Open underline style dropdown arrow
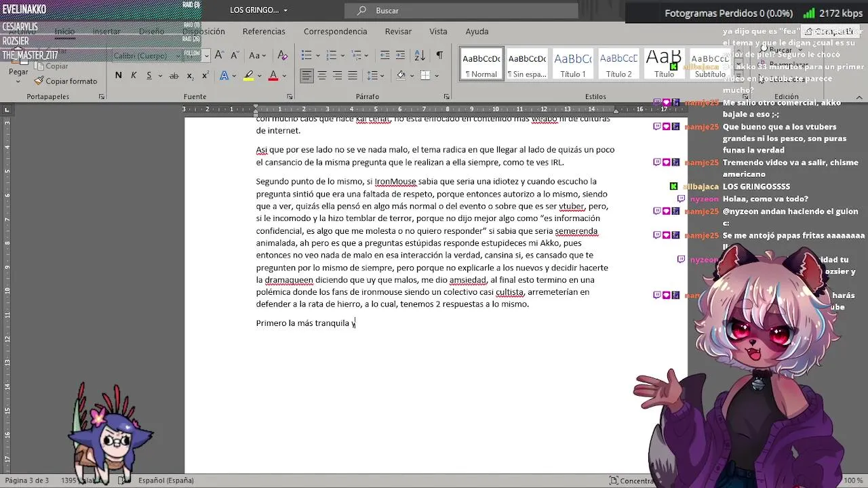Image resolution: width=868 pixels, height=488 pixels. [x=159, y=76]
